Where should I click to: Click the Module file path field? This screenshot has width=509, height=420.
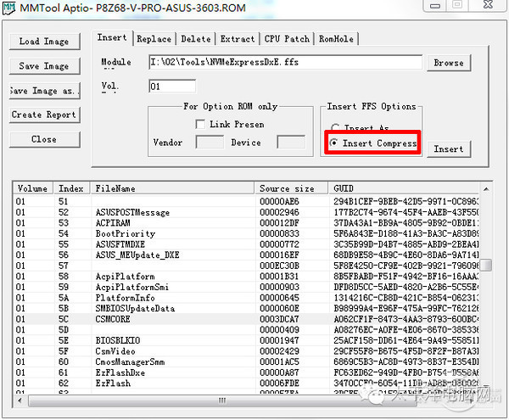click(284, 62)
